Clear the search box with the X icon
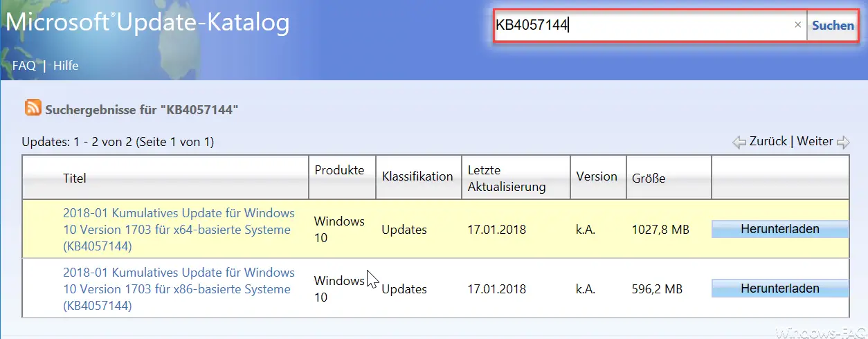Image resolution: width=868 pixels, height=339 pixels. pyautogui.click(x=797, y=25)
